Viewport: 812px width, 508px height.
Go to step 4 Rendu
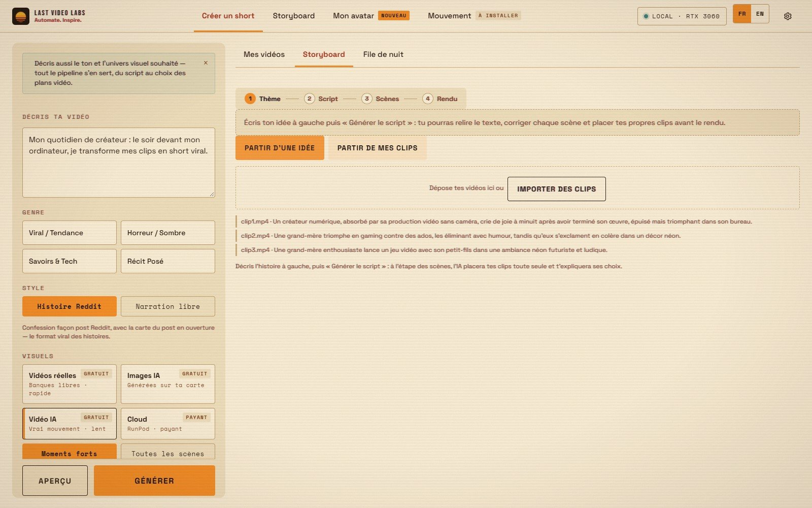(440, 99)
